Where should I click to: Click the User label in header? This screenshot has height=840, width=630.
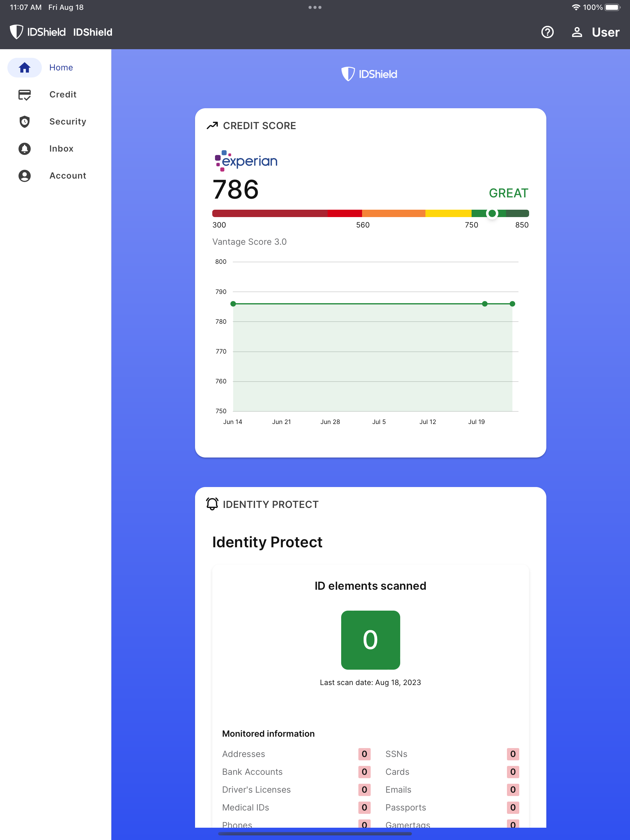pyautogui.click(x=605, y=32)
